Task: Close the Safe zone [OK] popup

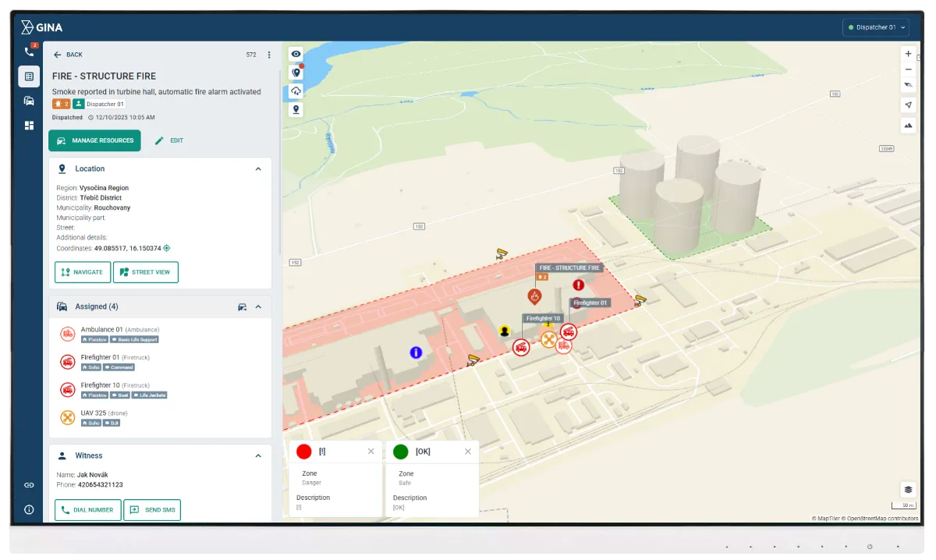Action: pos(467,451)
